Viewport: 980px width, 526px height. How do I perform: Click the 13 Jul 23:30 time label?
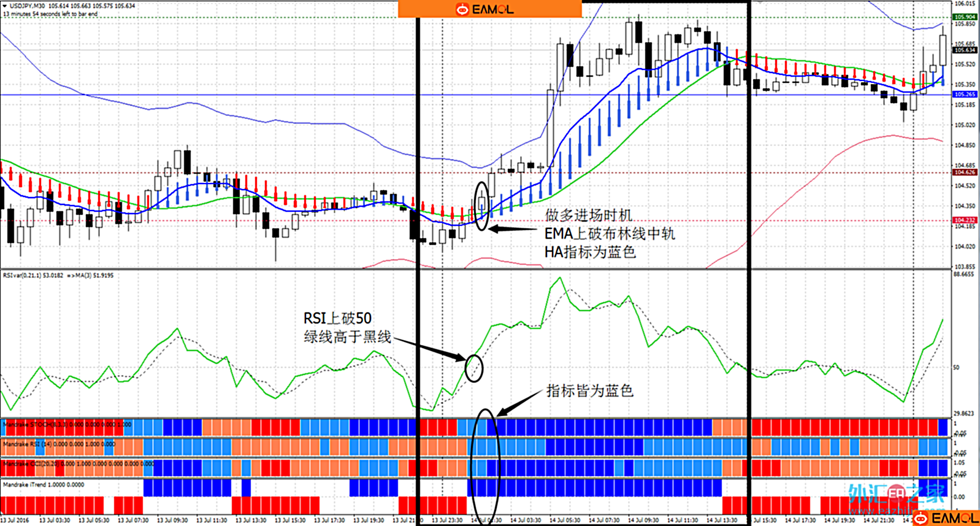pyautogui.click(x=447, y=520)
